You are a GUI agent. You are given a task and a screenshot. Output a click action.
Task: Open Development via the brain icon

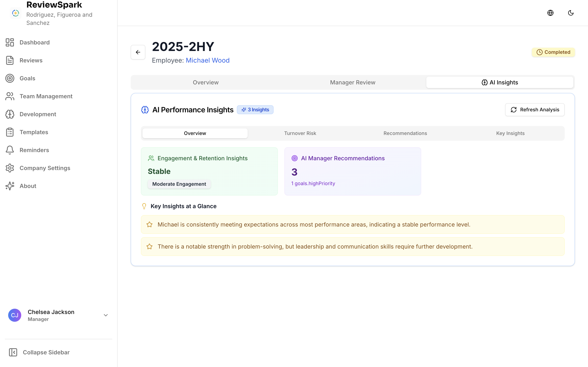[x=10, y=114]
